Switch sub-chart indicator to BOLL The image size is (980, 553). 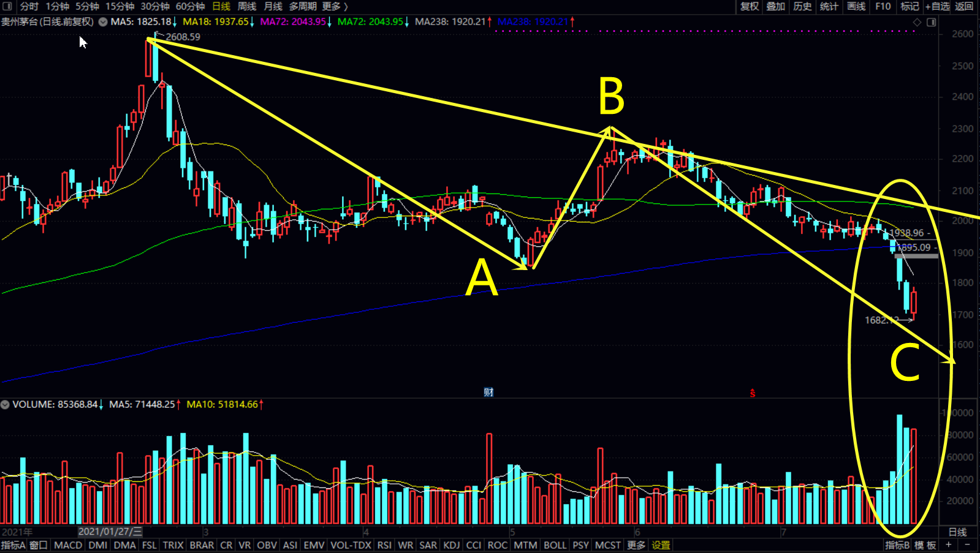point(555,545)
